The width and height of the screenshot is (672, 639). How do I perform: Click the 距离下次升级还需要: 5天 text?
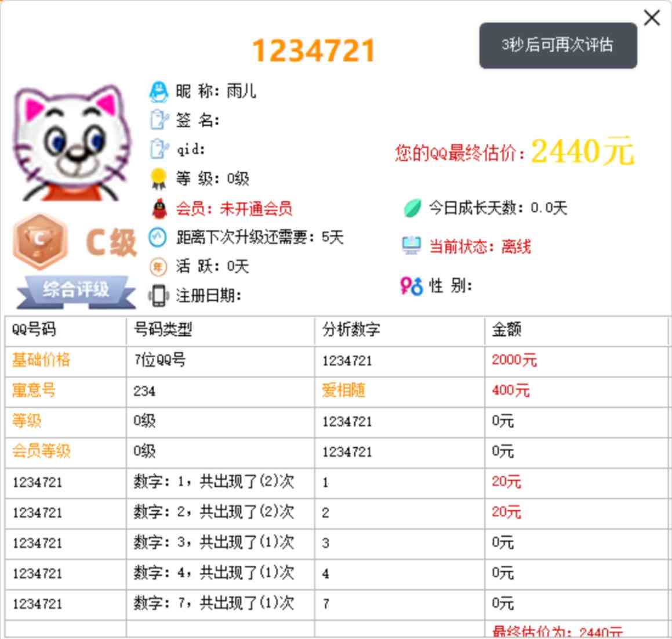(x=260, y=237)
